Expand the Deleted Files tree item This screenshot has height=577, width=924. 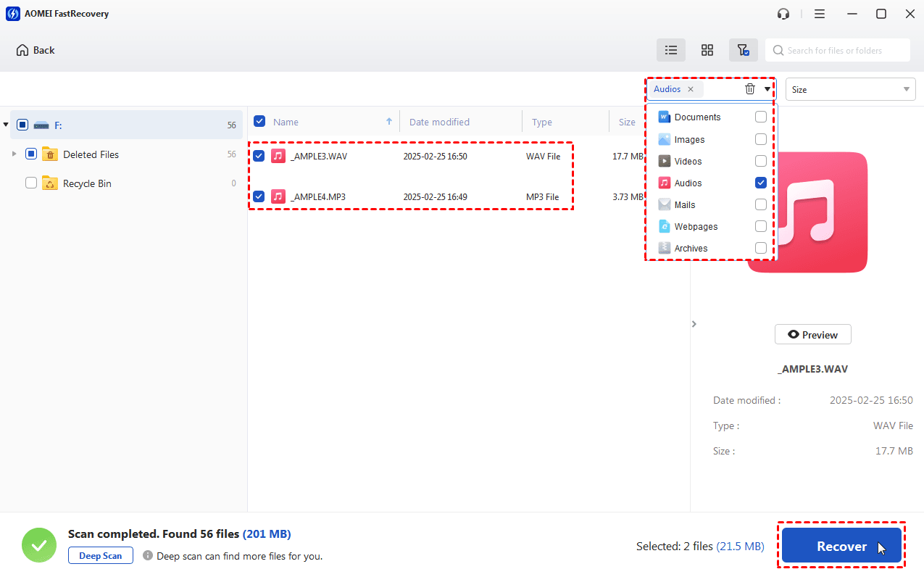click(14, 154)
